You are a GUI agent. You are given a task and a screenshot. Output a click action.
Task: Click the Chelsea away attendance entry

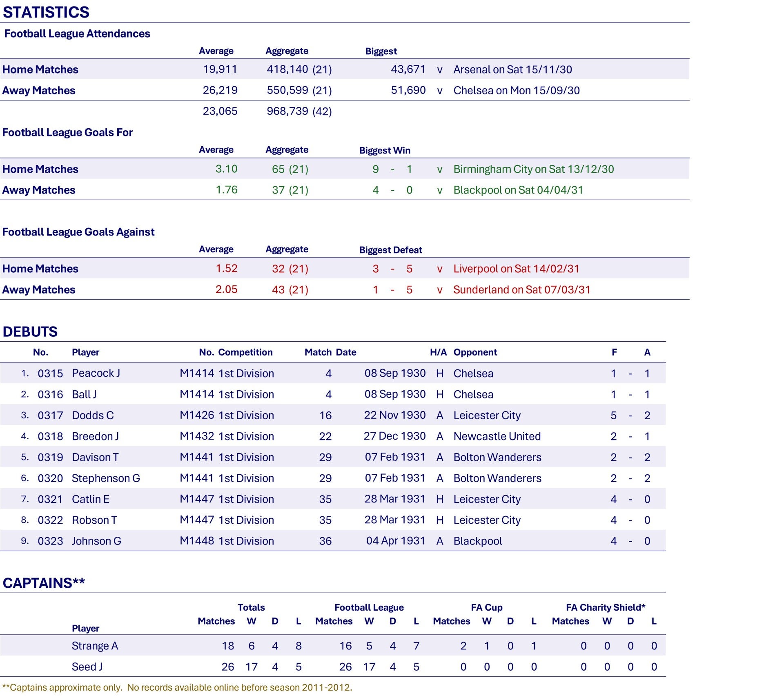tap(516, 90)
